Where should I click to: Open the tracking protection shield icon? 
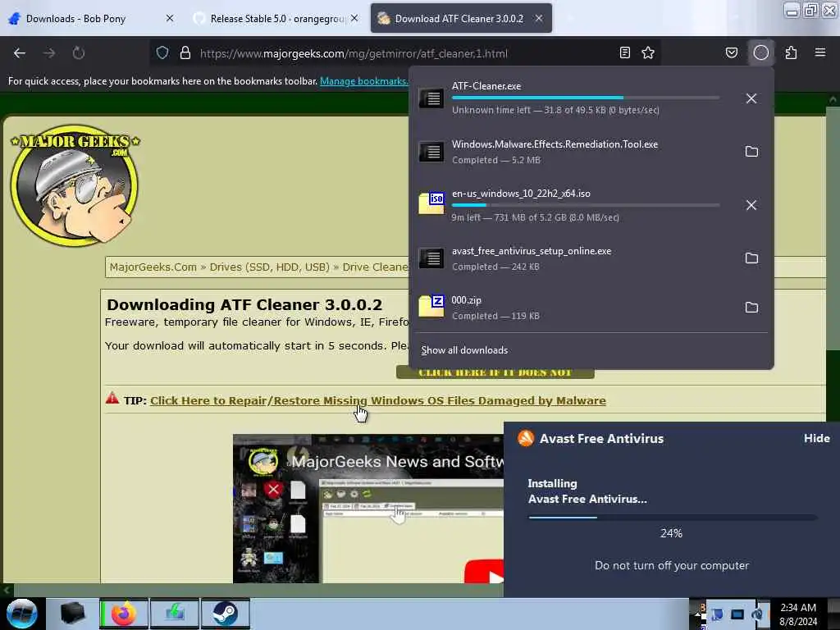[x=162, y=53]
